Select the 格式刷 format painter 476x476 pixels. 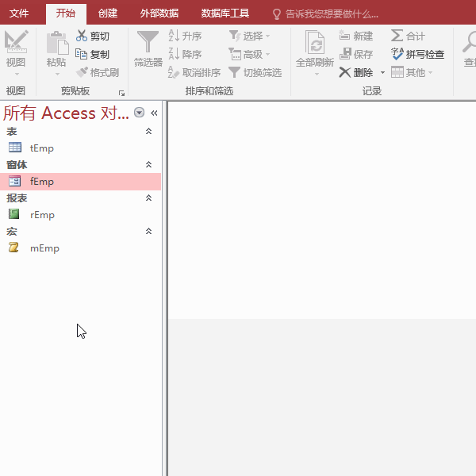click(98, 72)
